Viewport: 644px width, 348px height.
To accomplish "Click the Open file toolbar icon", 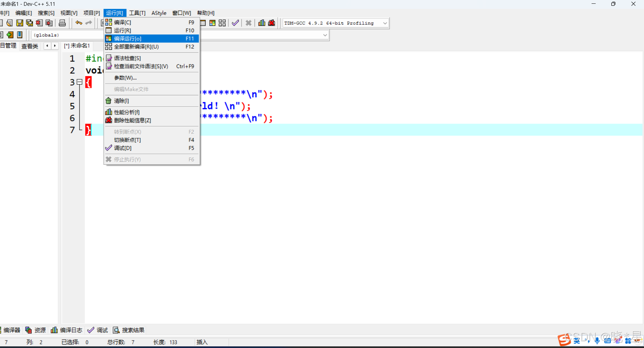I will point(10,23).
